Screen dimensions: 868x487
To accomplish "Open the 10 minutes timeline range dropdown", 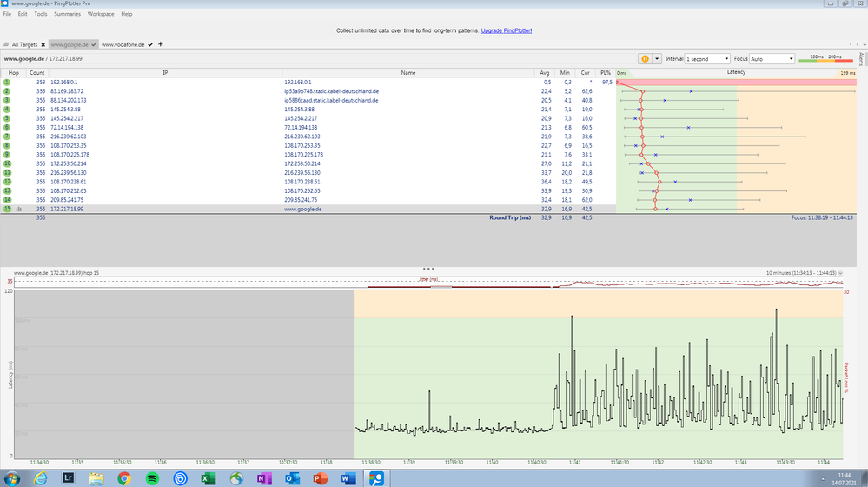I will point(840,273).
